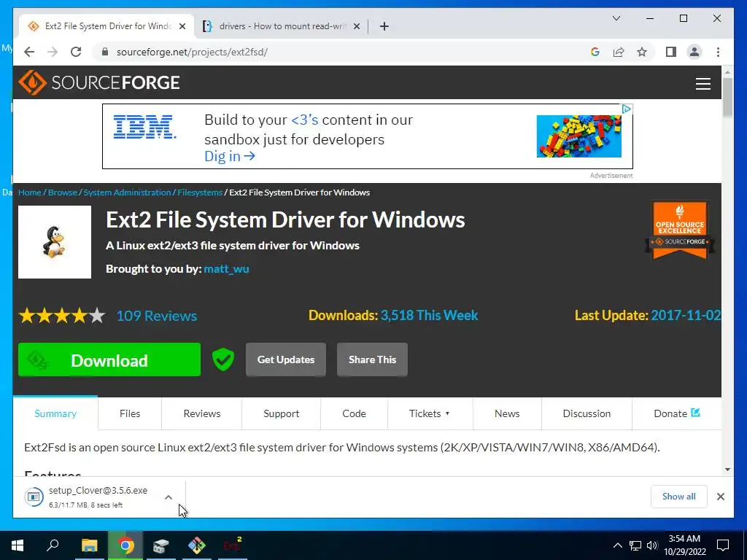The image size is (747, 560).
Task: Click Home in the breadcrumb
Action: point(29,192)
